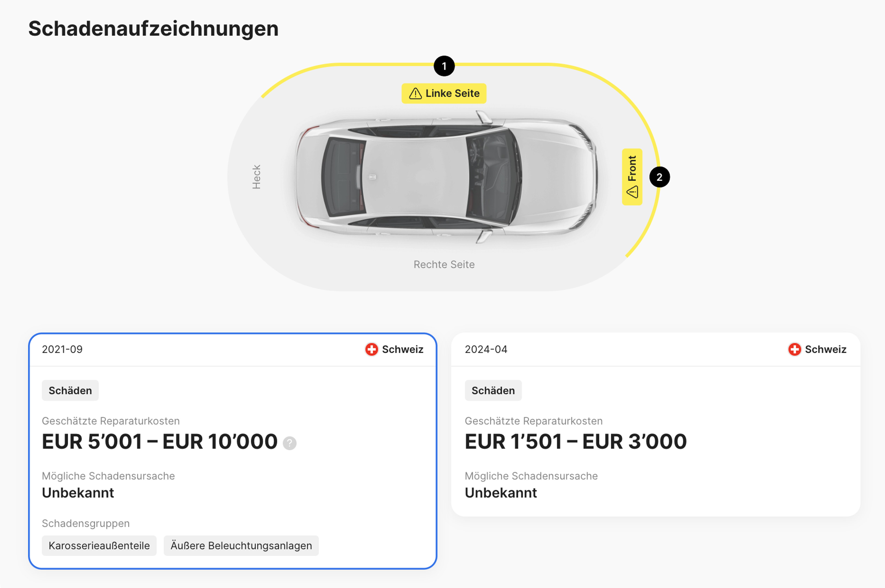Click damage marker 1 on the car diagram
Screen dimensions: 885x588
[444, 66]
